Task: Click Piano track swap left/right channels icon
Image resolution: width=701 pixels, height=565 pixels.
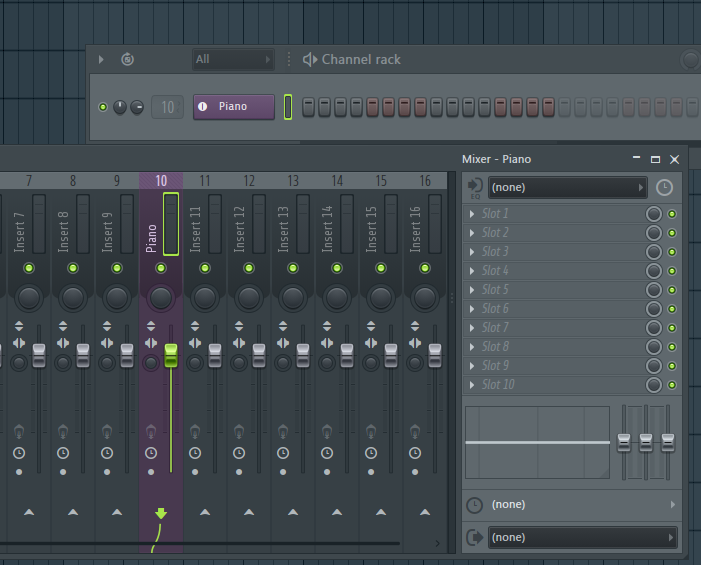Action: [x=151, y=343]
